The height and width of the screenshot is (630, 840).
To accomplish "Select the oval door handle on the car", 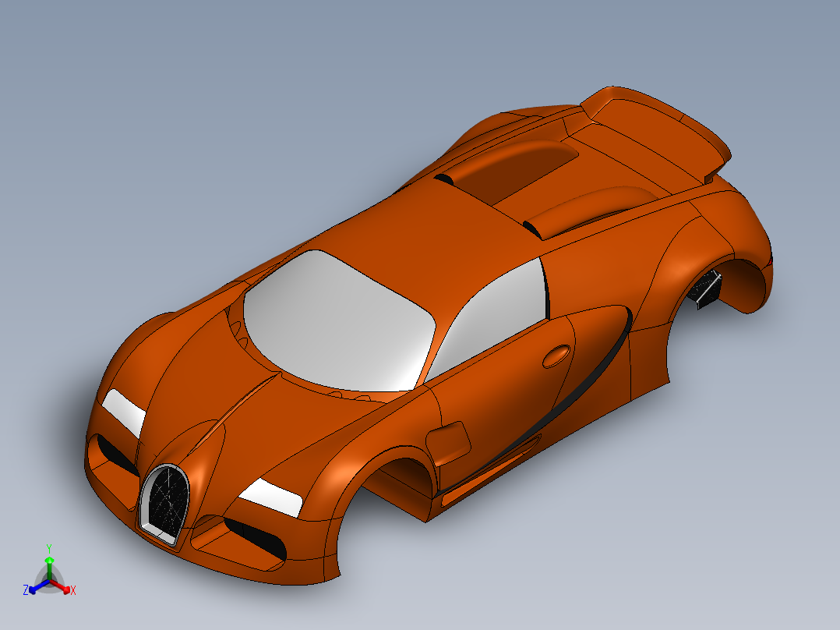I will 556,356.
